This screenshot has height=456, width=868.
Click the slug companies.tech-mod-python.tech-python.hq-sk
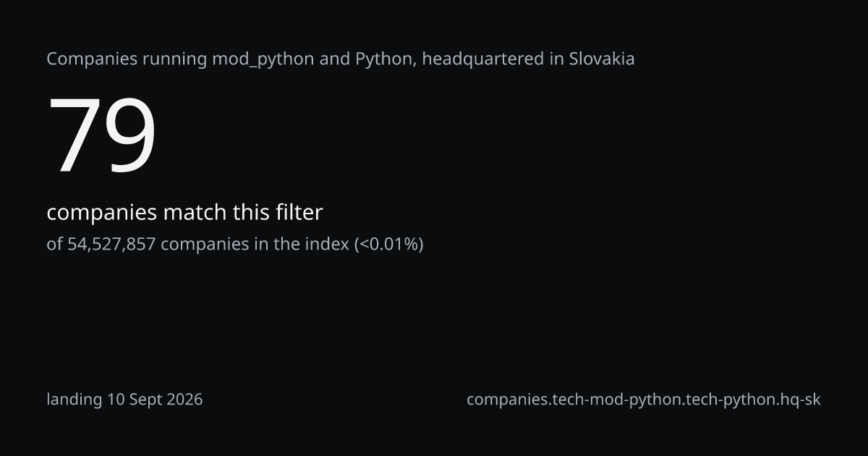click(644, 400)
